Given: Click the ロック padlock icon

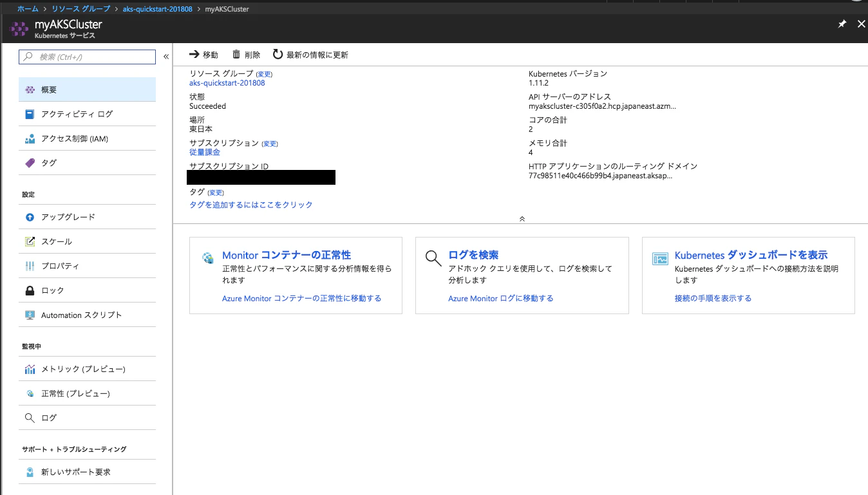Looking at the screenshot, I should pos(30,290).
